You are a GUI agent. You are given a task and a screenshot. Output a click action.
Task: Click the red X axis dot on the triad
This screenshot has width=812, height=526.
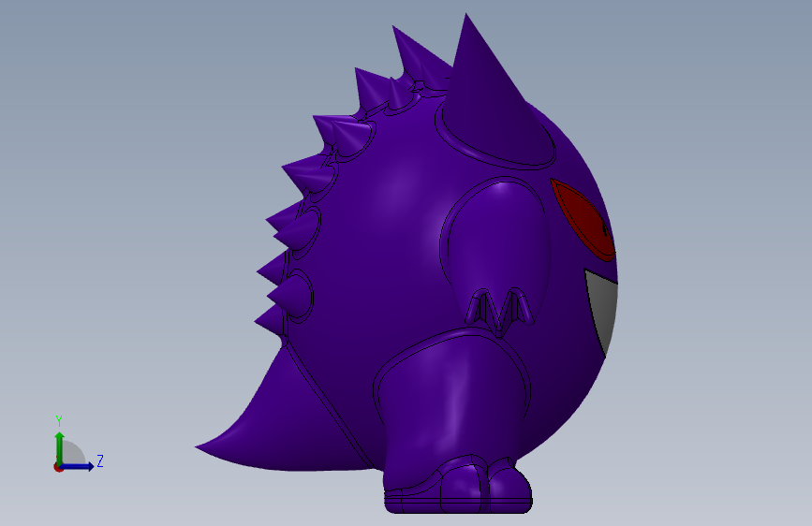tap(58, 467)
